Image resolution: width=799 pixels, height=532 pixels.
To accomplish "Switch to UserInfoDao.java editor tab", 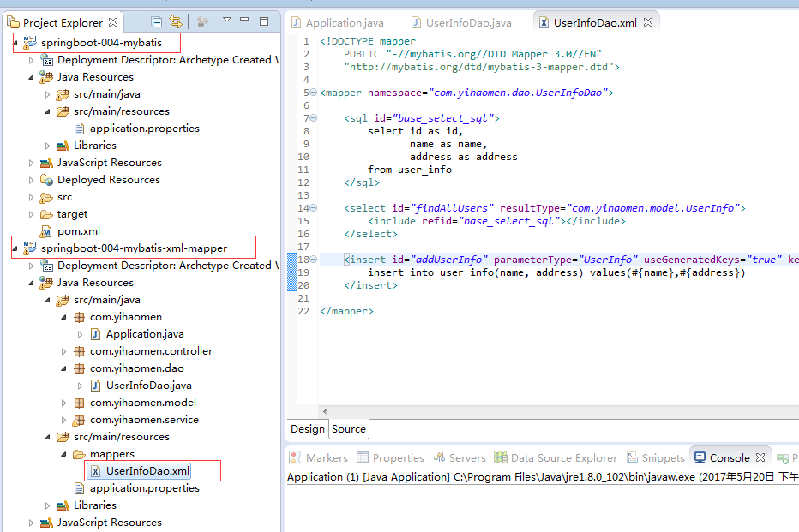I will pyautogui.click(x=461, y=23).
